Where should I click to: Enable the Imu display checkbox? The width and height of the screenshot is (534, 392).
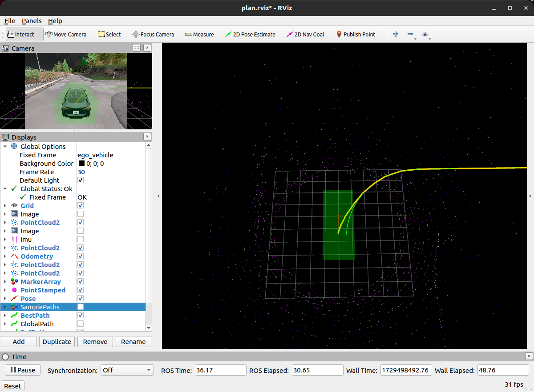click(81, 239)
